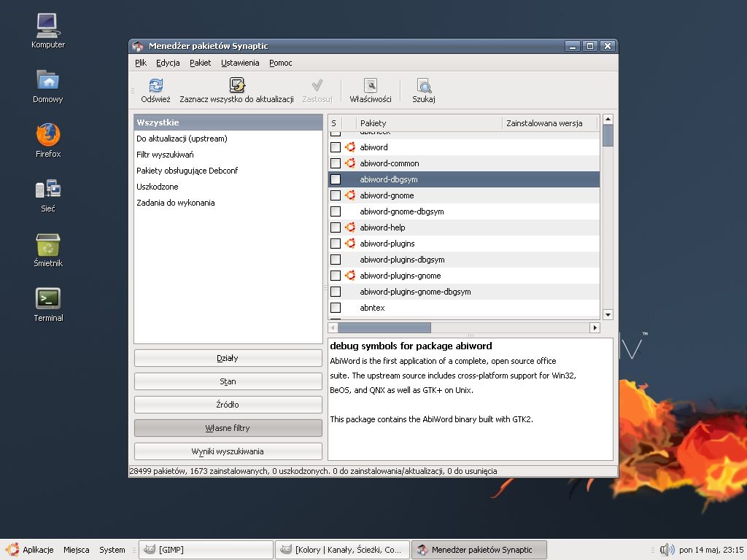Open the Domowy home folder icon
747x560 pixels.
[47, 80]
